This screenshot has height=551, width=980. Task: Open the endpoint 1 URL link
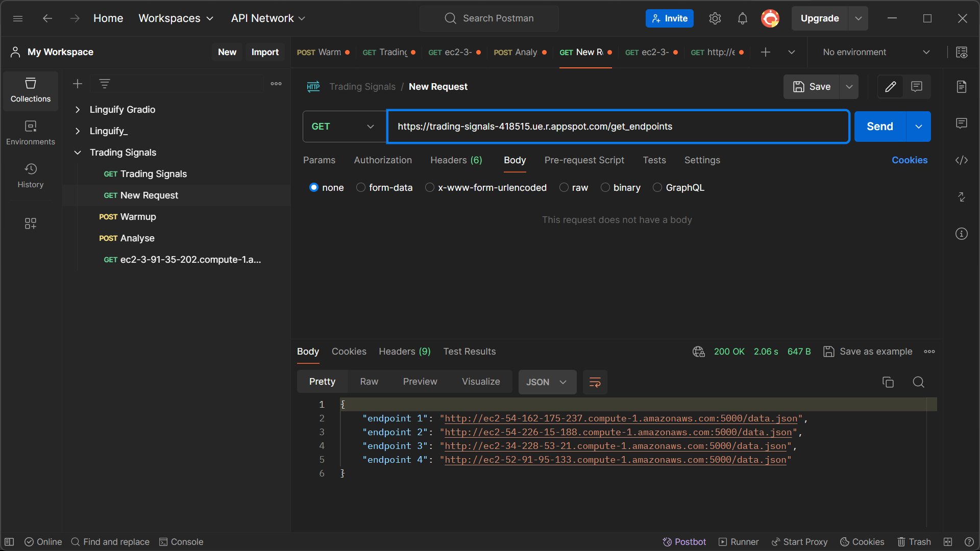pyautogui.click(x=621, y=418)
